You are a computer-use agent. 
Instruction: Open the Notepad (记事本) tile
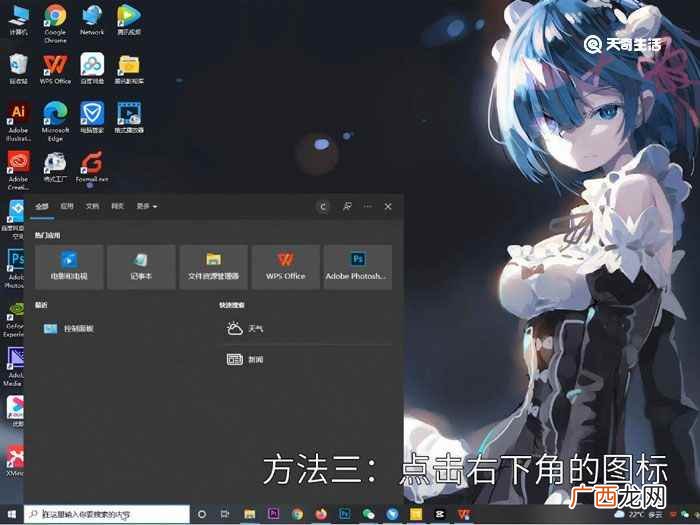pyautogui.click(x=141, y=267)
